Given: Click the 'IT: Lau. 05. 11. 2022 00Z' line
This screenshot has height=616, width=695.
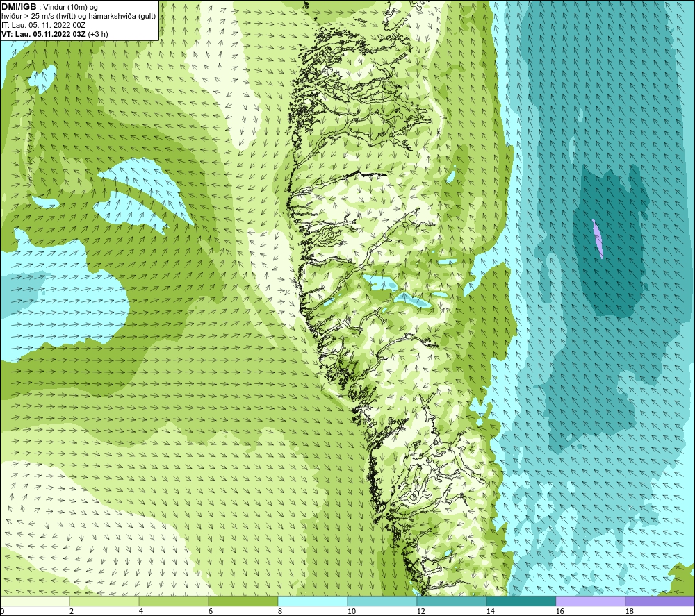Looking at the screenshot, I should coord(43,25).
